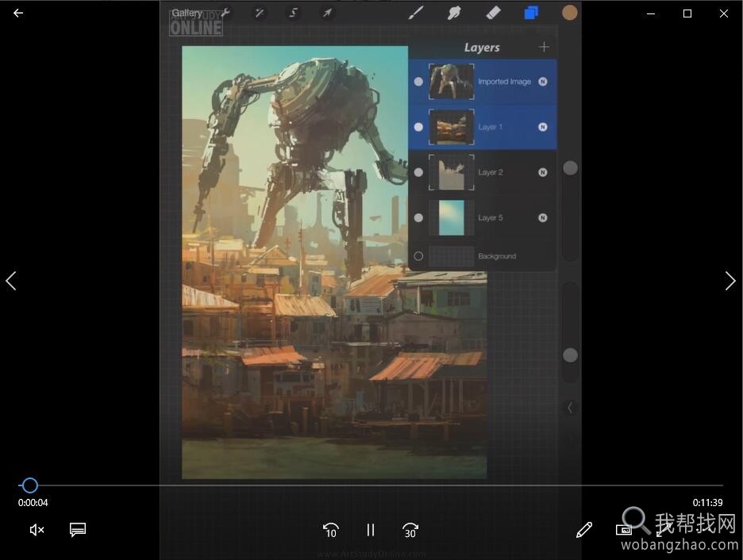Screen dimensions: 743x560
Task: Pause the video playback
Action: coord(371,530)
